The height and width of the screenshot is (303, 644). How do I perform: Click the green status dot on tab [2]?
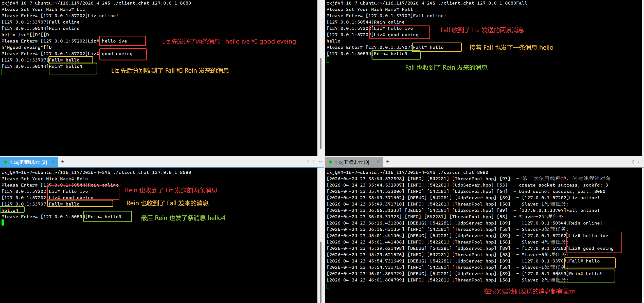tap(5, 162)
